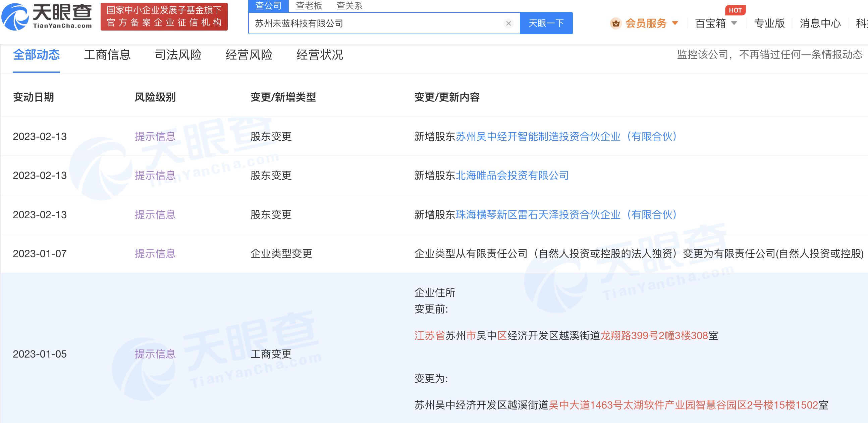The image size is (868, 423).
Task: Click the 企业类型变更 type cell
Action: click(281, 254)
